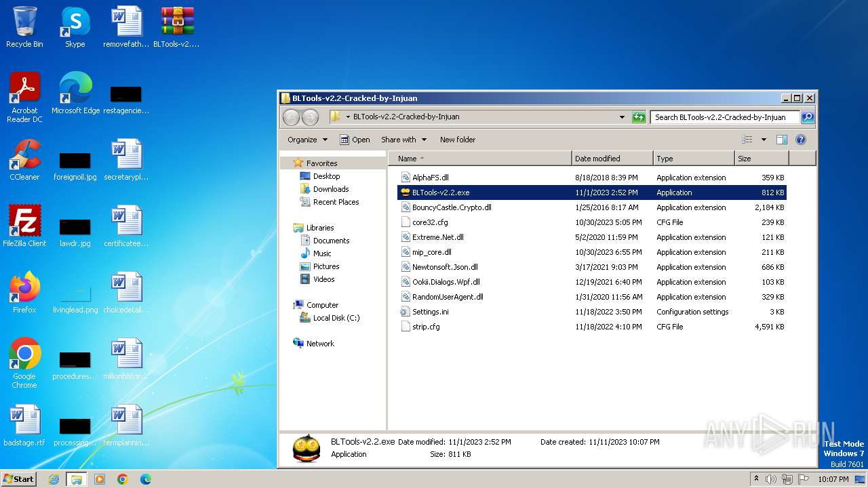This screenshot has width=868, height=488.
Task: Click the Start button
Action: (18, 479)
